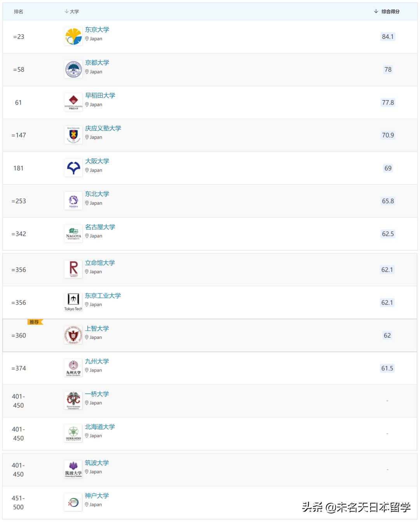Select the 筑波大学 logo icon
The height and width of the screenshot is (522, 420).
tap(73, 469)
